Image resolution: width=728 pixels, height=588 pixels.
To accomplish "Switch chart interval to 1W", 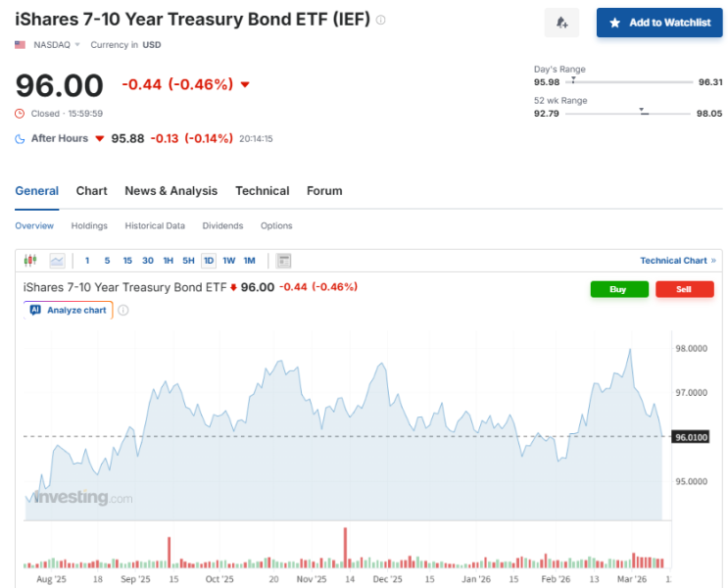I will [x=229, y=261].
